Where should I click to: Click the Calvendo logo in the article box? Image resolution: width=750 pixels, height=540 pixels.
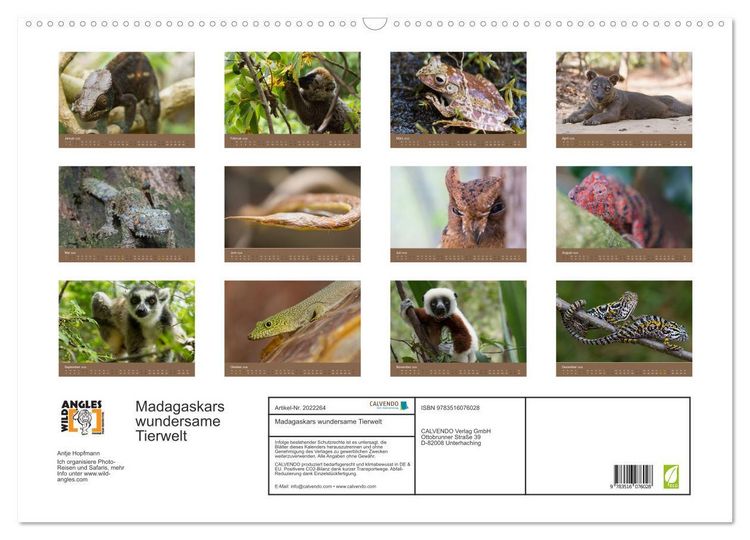389,405
